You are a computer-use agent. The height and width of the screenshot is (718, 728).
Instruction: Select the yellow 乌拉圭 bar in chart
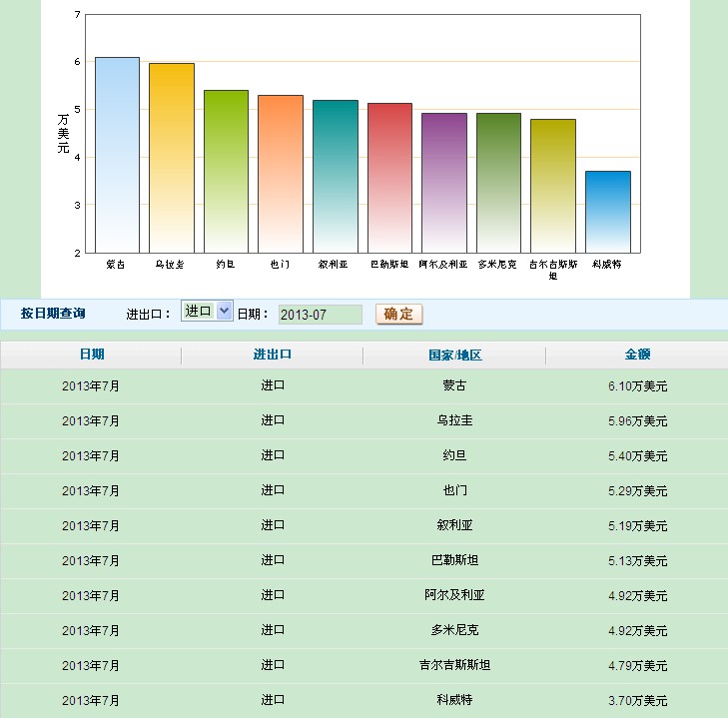(x=172, y=158)
